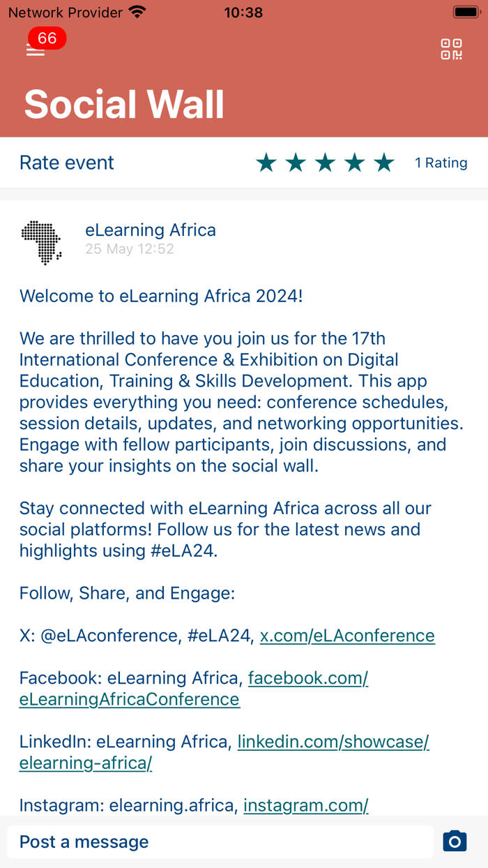Tap Rate event label
The height and width of the screenshot is (868, 488).
[x=66, y=162]
